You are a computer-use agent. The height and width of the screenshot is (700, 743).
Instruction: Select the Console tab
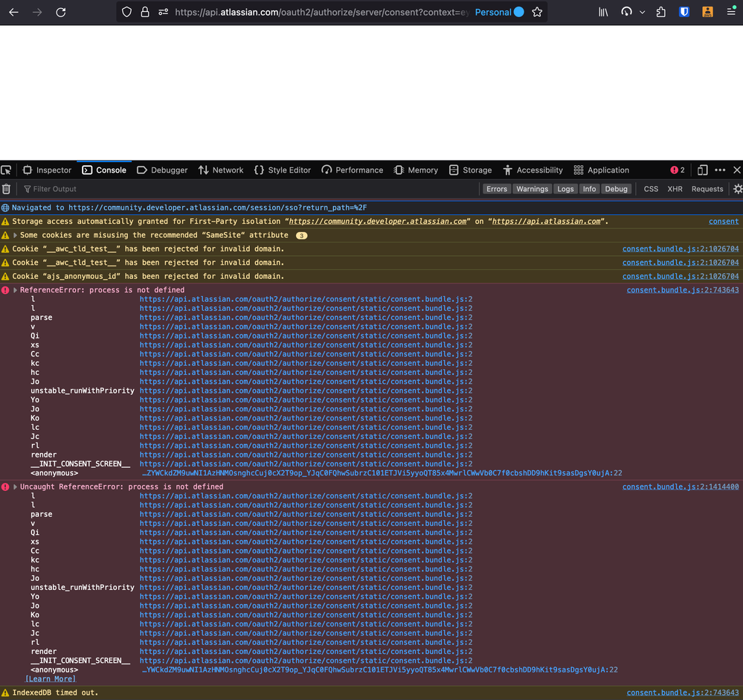pyautogui.click(x=104, y=170)
